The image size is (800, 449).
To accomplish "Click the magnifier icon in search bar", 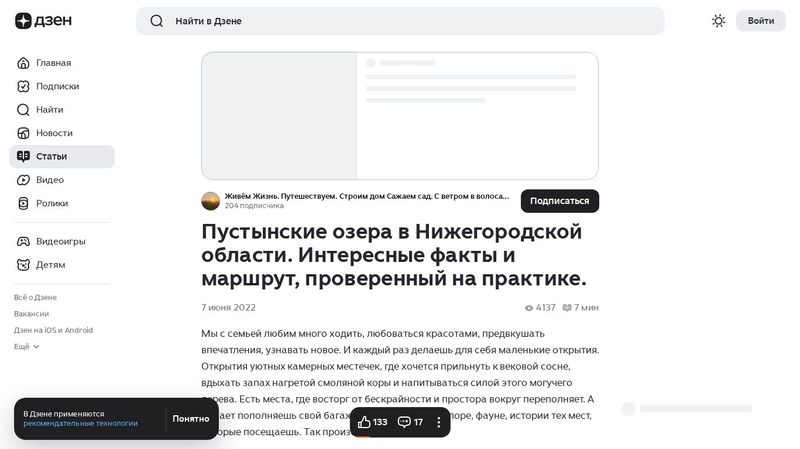I will pyautogui.click(x=156, y=21).
